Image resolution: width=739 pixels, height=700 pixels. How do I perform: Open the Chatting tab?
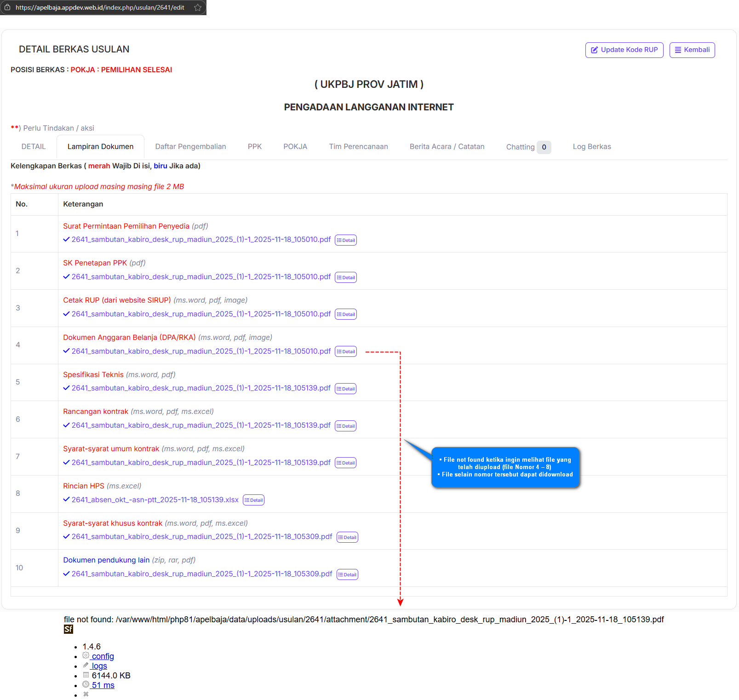[x=528, y=147]
